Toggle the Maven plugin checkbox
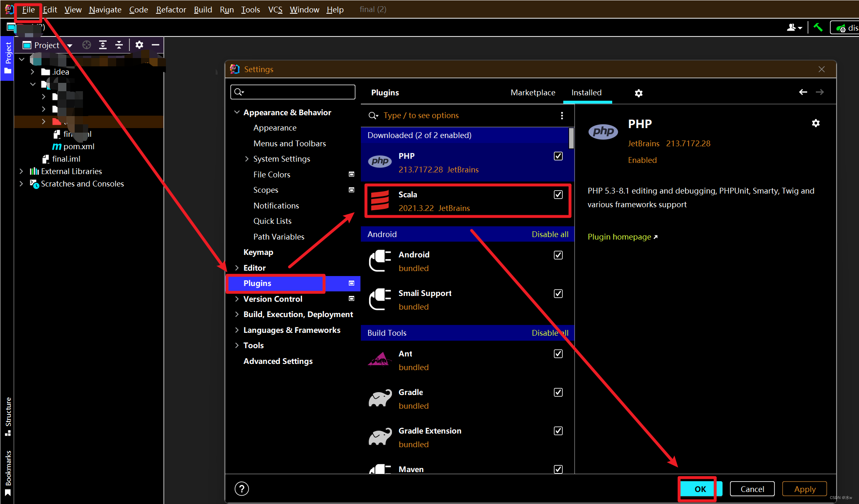The height and width of the screenshot is (504, 859). coord(558,469)
